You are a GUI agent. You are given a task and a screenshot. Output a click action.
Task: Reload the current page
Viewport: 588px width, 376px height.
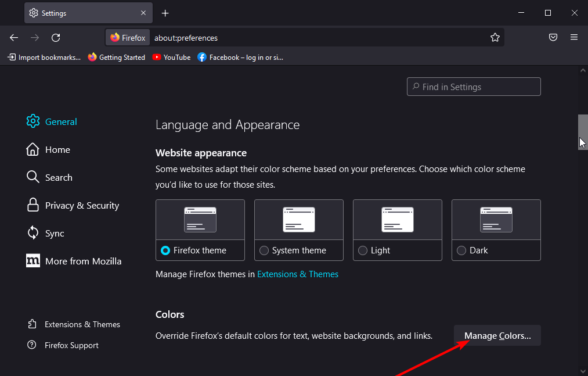tap(56, 38)
